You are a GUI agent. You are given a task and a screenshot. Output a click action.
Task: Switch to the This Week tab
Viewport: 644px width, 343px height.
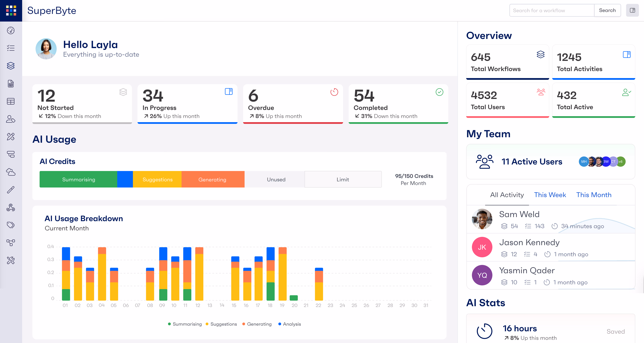[550, 195]
